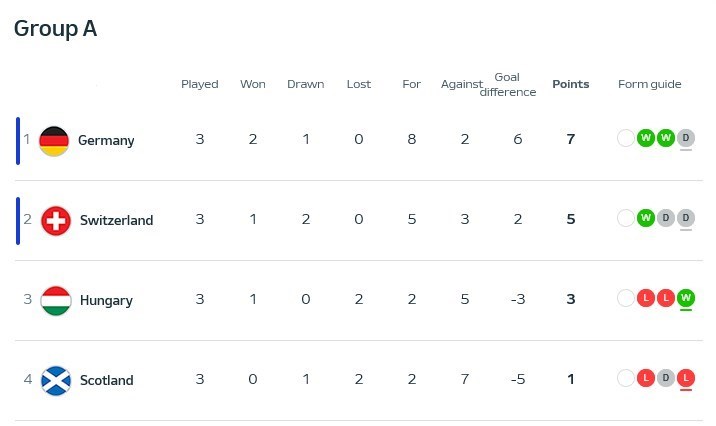Click the Hungary flag icon
The image size is (716, 426).
pos(56,301)
